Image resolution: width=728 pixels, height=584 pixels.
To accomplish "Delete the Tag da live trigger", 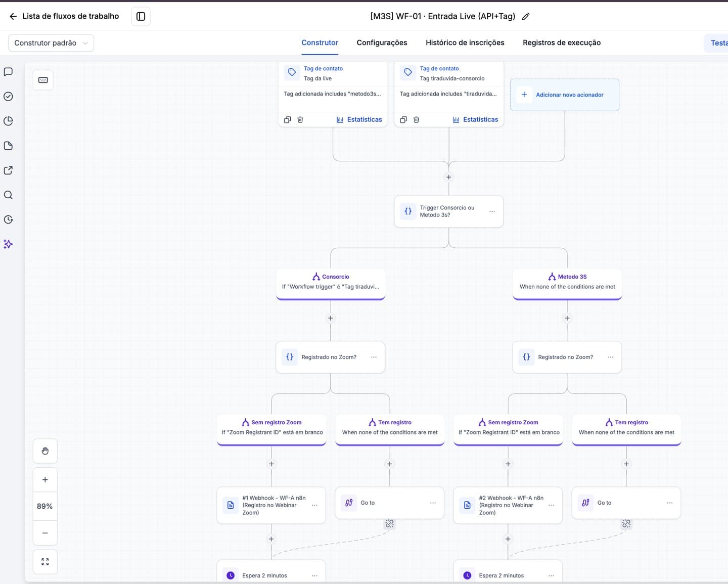I will [300, 120].
